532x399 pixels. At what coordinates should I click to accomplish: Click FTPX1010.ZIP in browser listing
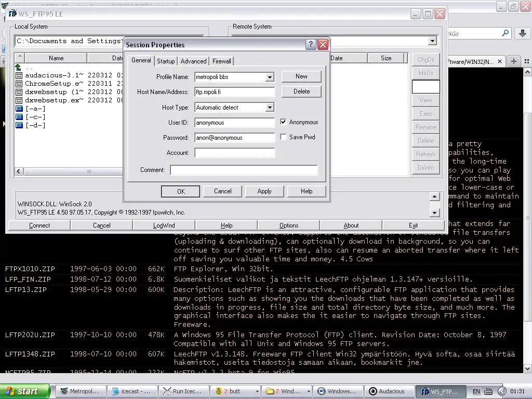tap(30, 269)
